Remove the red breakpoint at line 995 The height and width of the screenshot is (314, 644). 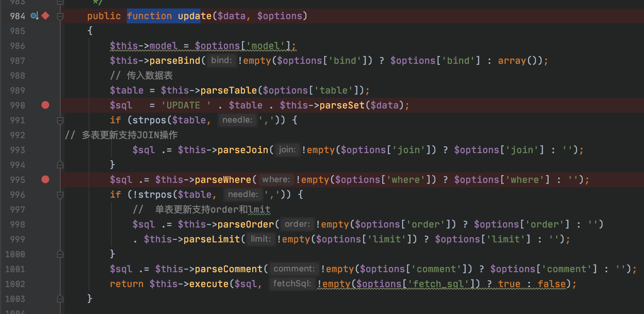(x=45, y=180)
